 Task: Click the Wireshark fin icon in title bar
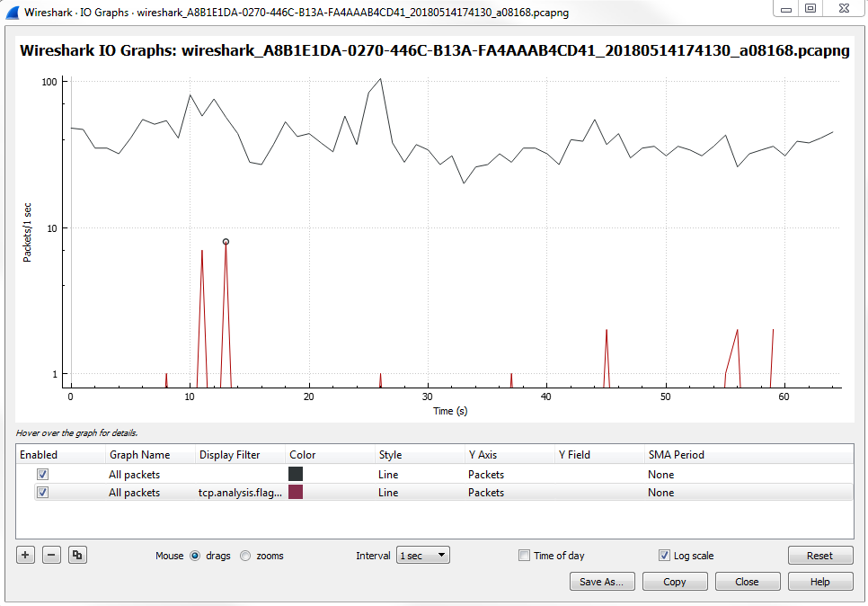13,13
